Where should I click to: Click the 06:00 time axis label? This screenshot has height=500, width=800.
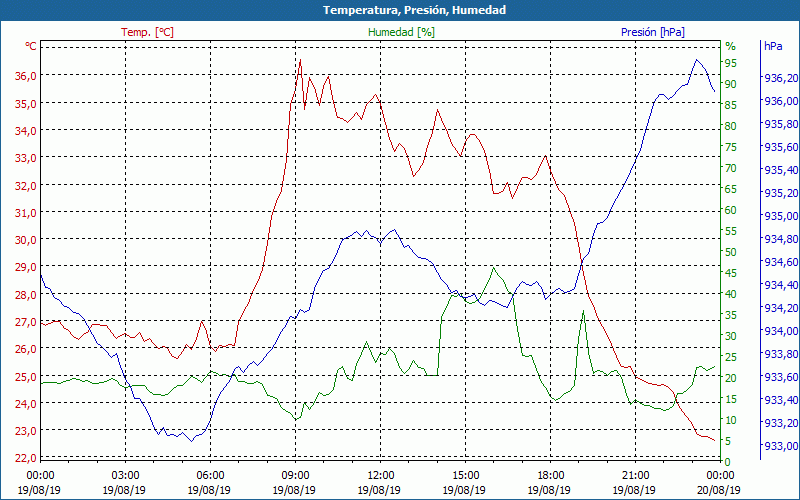210,476
